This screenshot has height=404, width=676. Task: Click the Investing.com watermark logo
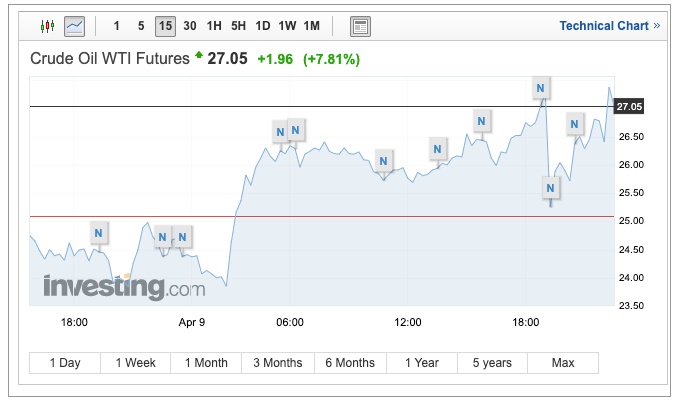coord(123,288)
